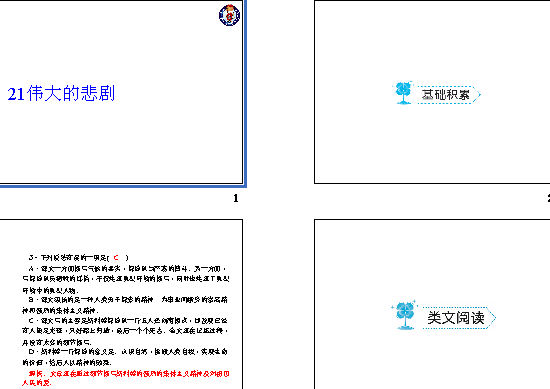Click option C paragraph on slide 3

click(125, 331)
